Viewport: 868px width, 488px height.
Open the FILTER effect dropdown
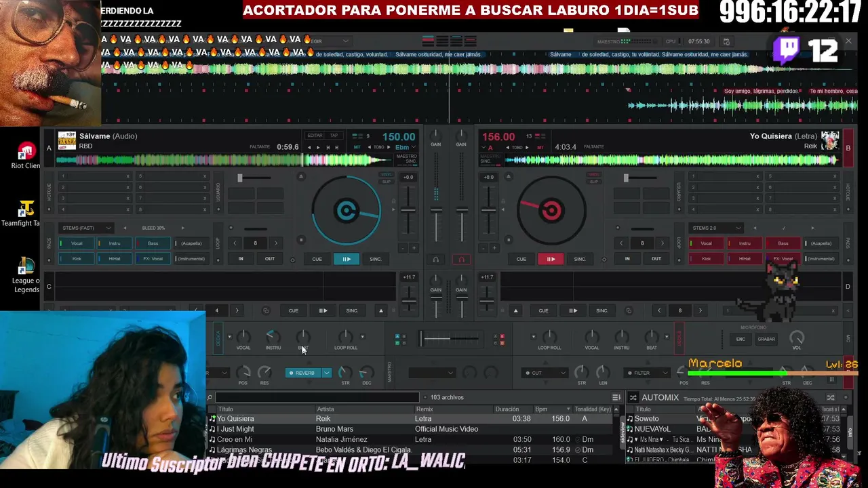tap(648, 373)
